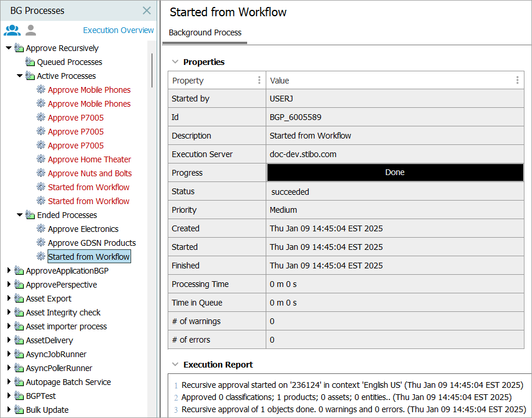This screenshot has width=532, height=418.
Task: Click the all users group icon
Action: click(12, 31)
